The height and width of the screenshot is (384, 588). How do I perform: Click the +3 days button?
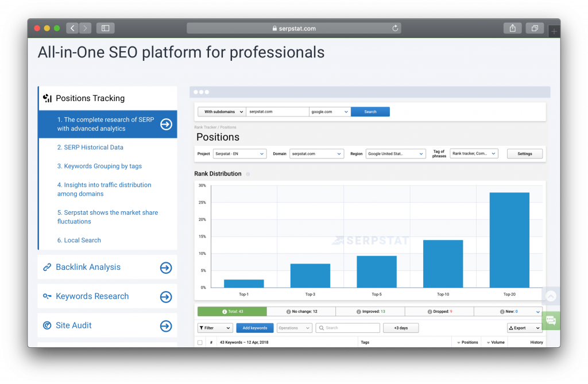(x=401, y=328)
